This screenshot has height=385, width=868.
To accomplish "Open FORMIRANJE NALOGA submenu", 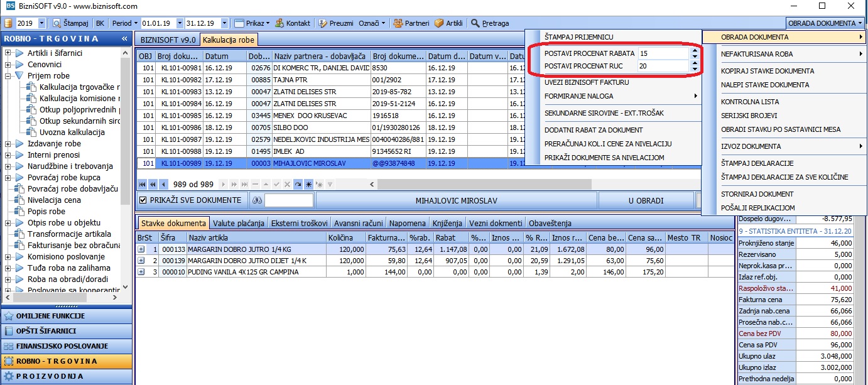I will point(613,96).
